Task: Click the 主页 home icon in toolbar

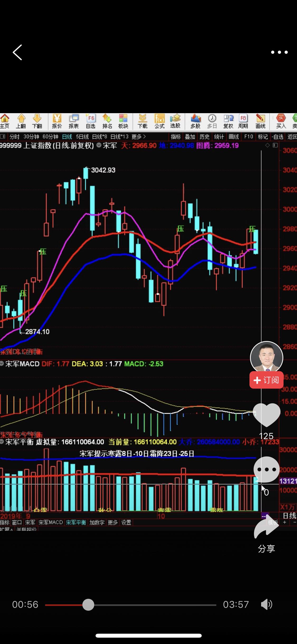Action: point(4,121)
